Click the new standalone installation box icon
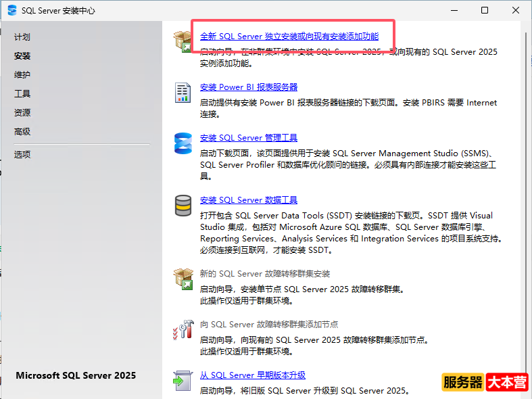The height and width of the screenshot is (399, 532). 183,41
